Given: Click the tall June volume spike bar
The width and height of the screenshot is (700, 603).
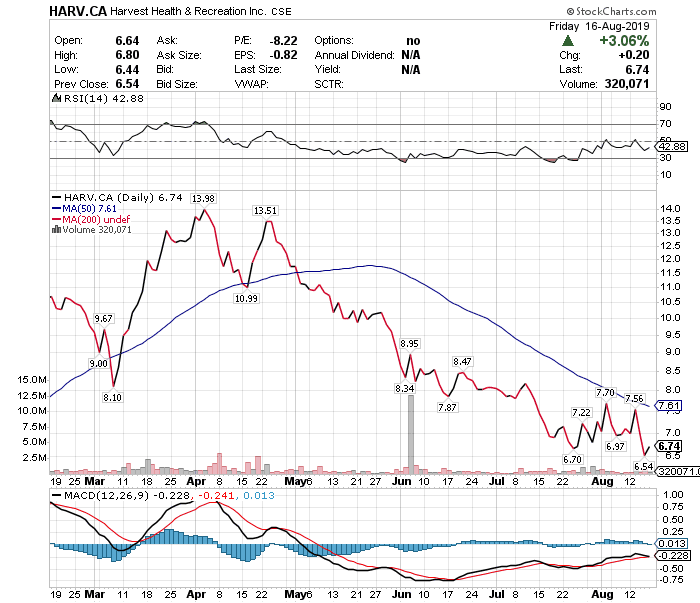Looking at the screenshot, I should point(411,434).
